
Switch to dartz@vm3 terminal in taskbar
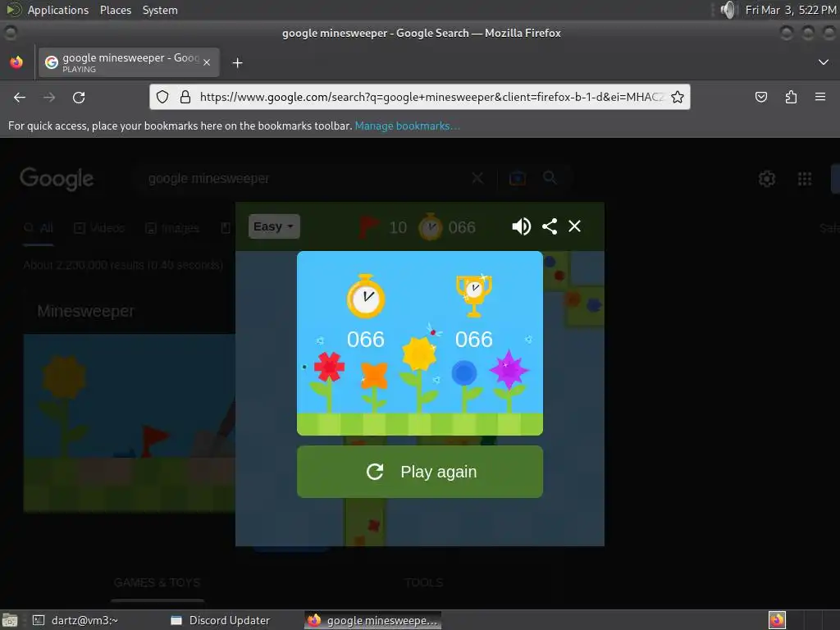tap(75, 620)
